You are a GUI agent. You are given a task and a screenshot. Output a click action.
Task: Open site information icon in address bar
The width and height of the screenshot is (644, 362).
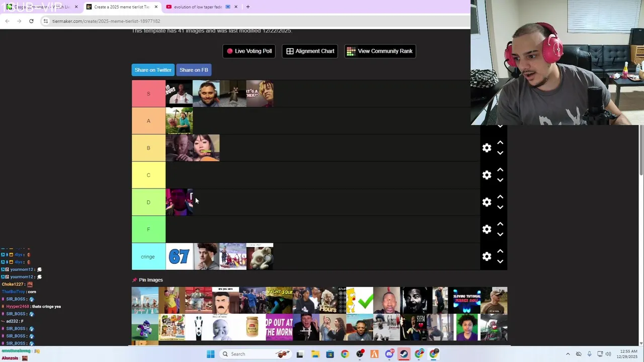46,21
